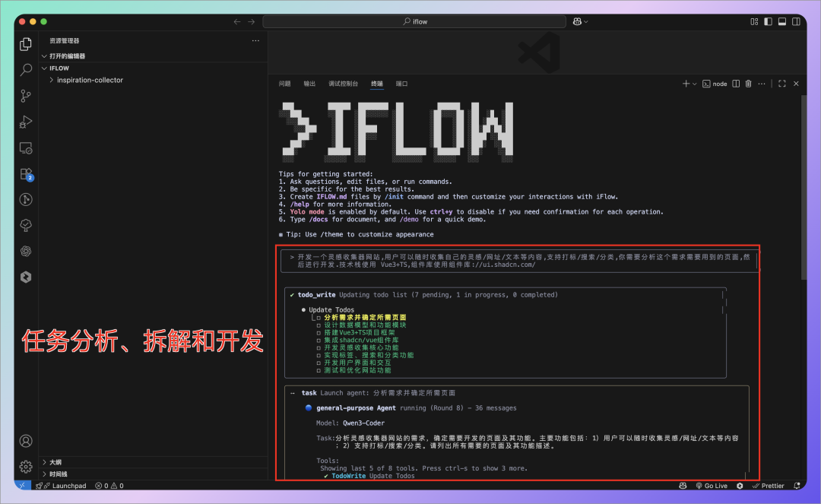Open the Remote Explorer view
The width and height of the screenshot is (821, 504).
(x=26, y=148)
